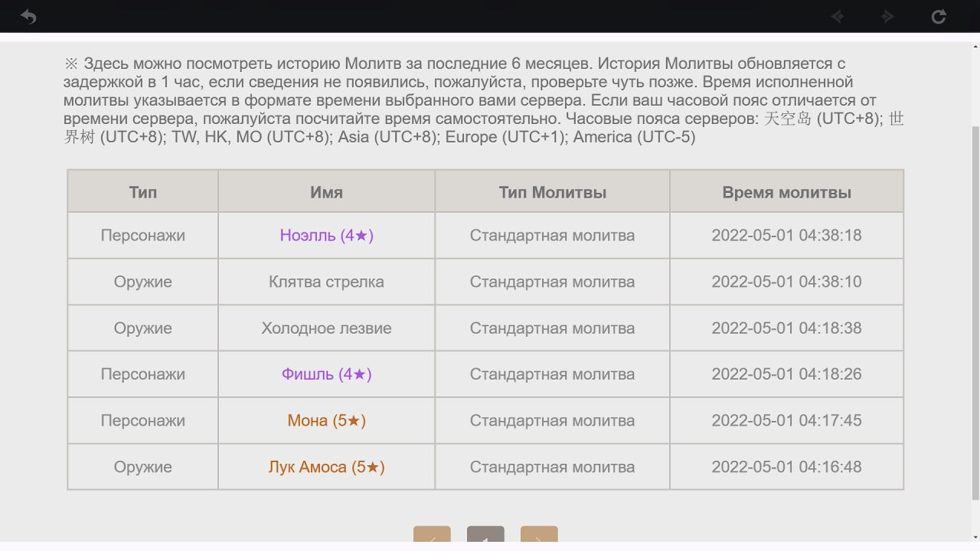Click the Ноэлль (4★) entry
The width and height of the screenshot is (980, 551).
pyautogui.click(x=326, y=236)
